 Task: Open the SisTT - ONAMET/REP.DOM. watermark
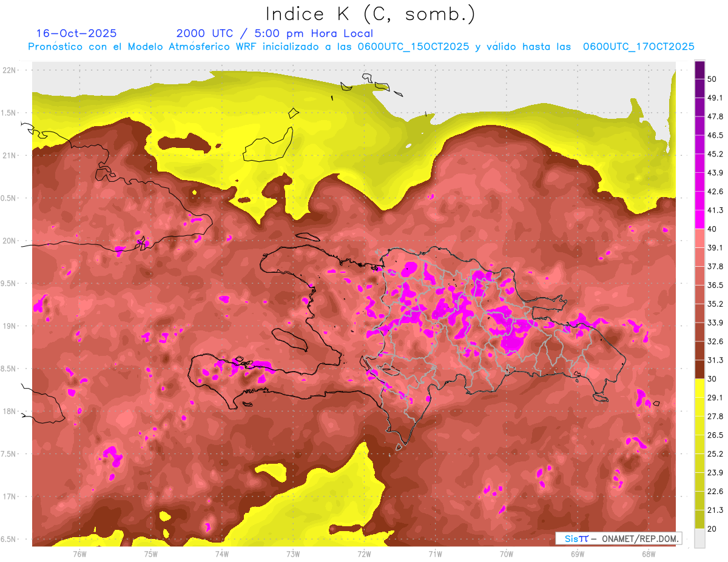point(618,538)
